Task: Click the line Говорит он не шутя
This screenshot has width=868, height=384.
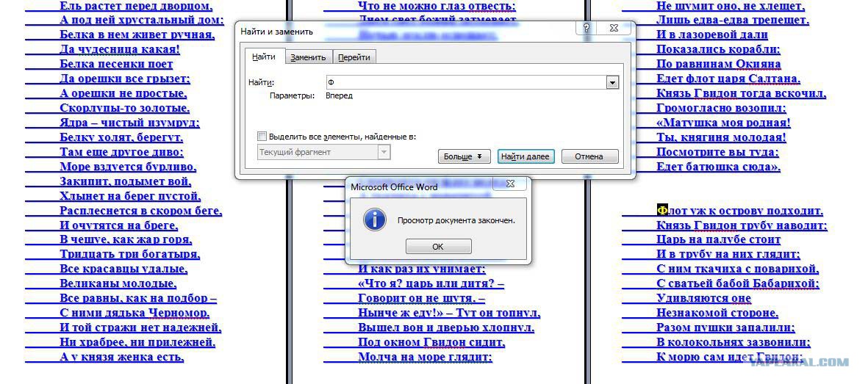Action: (x=421, y=298)
